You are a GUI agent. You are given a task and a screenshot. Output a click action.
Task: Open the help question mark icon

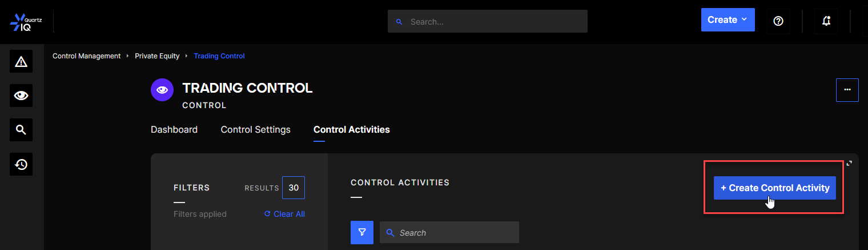tap(778, 21)
